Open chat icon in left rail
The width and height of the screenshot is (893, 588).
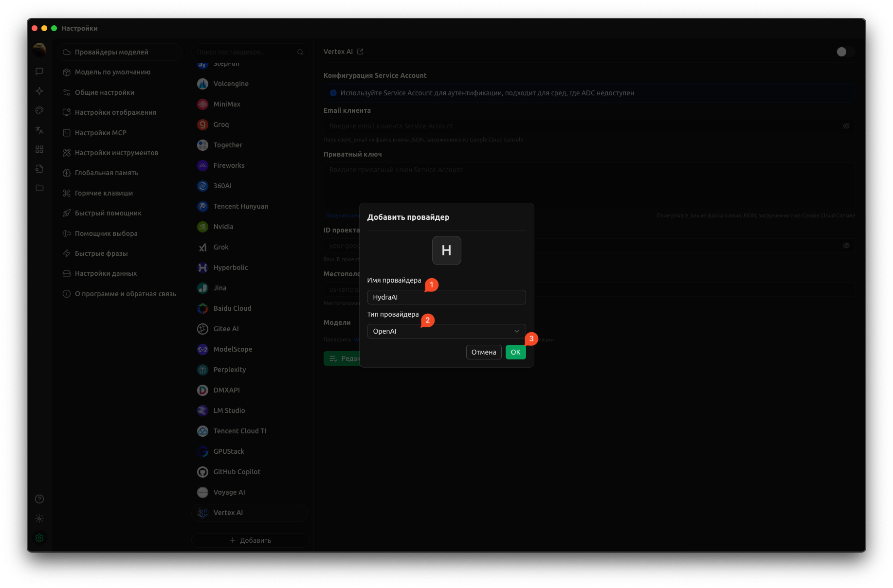pos(39,71)
